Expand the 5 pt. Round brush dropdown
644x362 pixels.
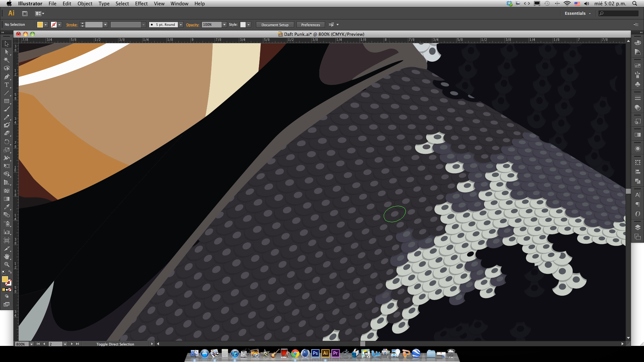click(x=181, y=25)
